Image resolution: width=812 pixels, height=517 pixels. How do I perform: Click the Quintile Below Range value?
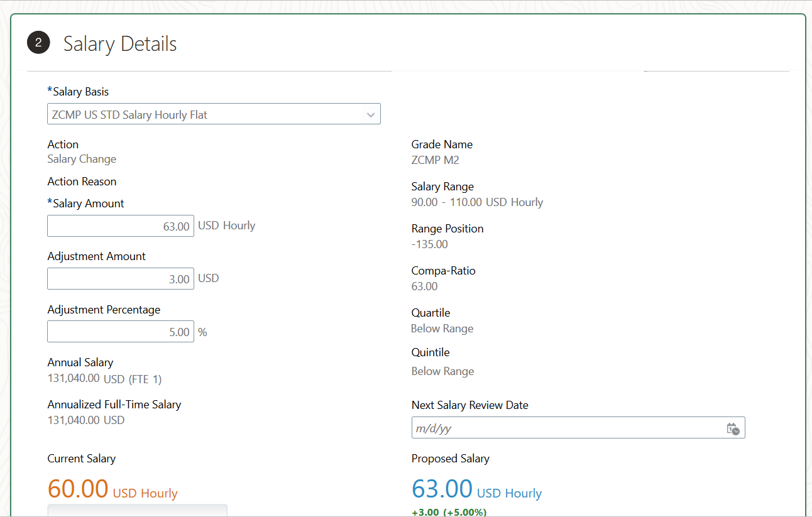(442, 371)
